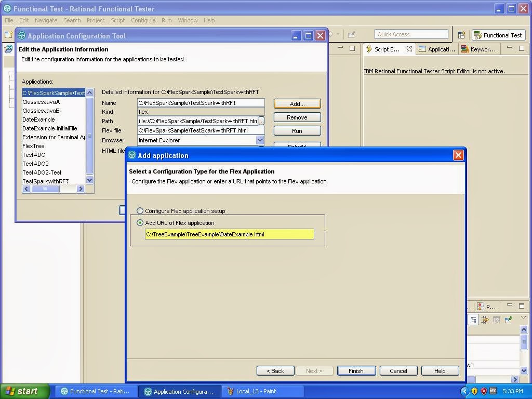Open the Browser dropdown showing Internet Explorer
Viewport: 532px width, 399px height.
click(x=260, y=140)
